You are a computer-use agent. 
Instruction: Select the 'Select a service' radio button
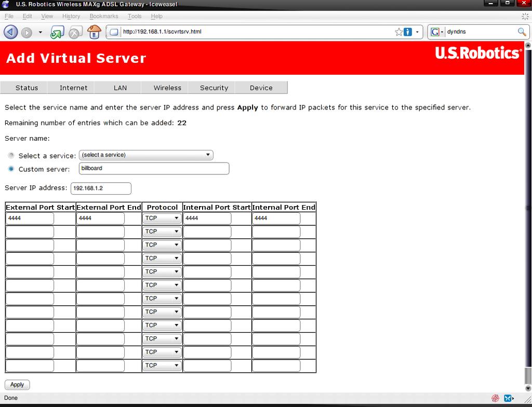pyautogui.click(x=11, y=155)
